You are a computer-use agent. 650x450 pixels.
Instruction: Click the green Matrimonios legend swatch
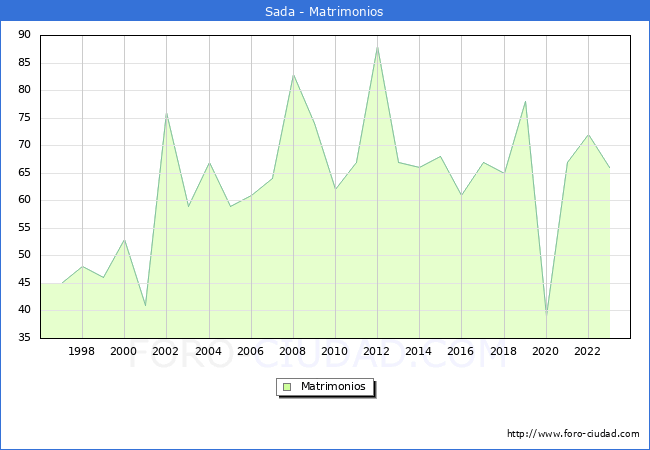click(x=286, y=387)
